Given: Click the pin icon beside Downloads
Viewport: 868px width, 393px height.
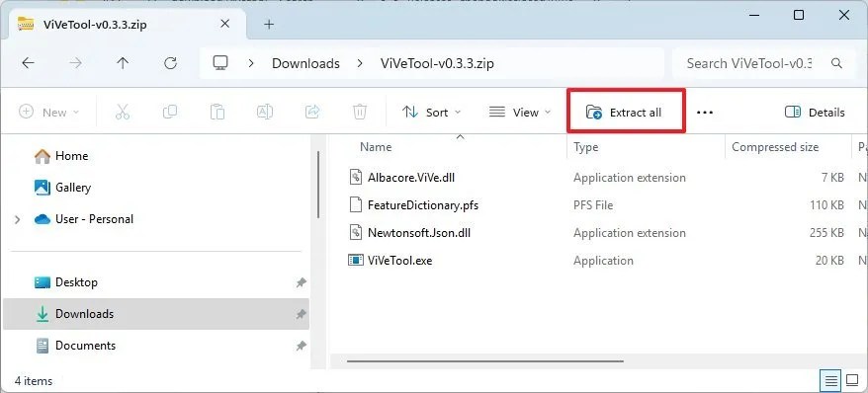Looking at the screenshot, I should 301,315.
